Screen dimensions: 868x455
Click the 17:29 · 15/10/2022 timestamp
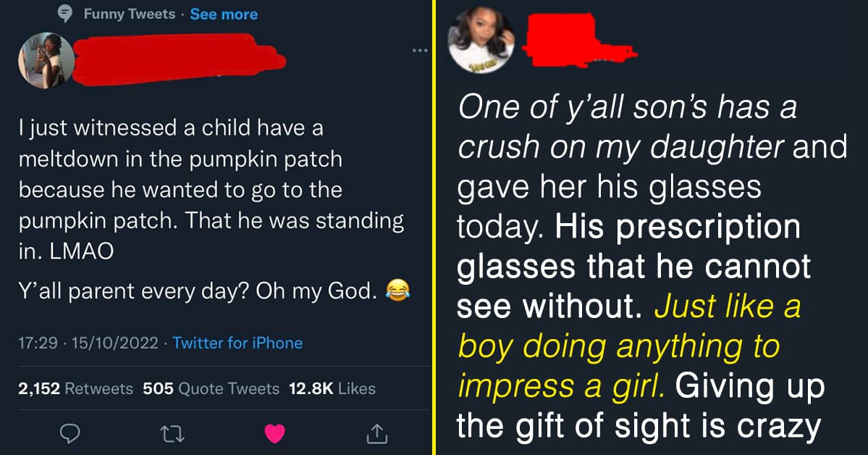point(90,343)
